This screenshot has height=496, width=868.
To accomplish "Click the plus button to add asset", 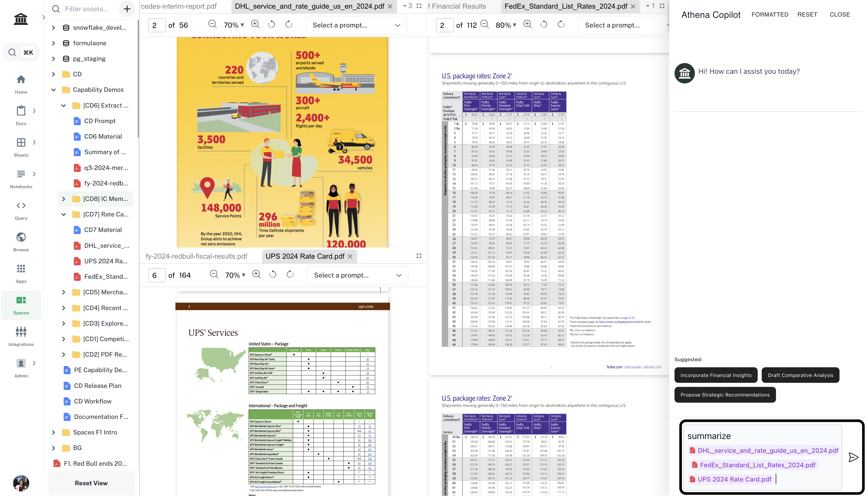I will (x=127, y=9).
